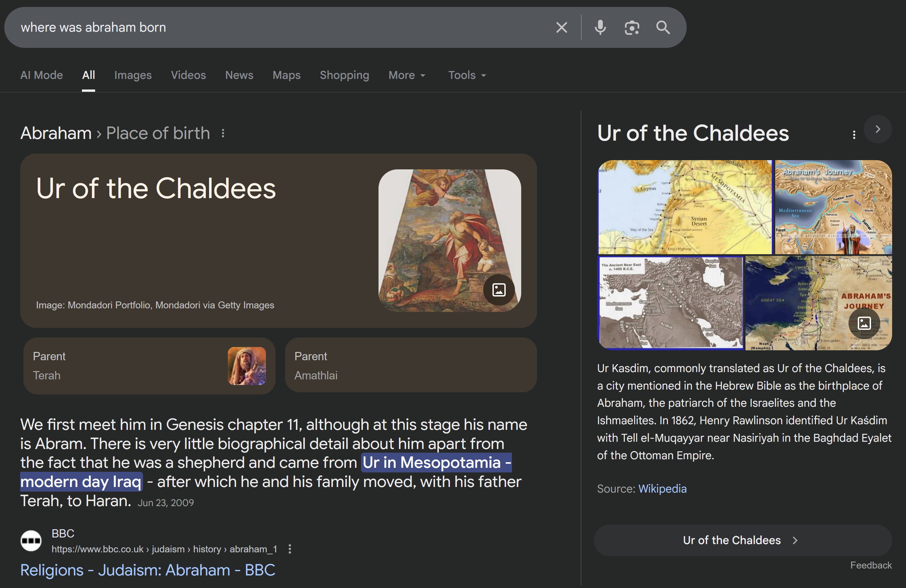The width and height of the screenshot is (906, 588).
Task: Open image gallery icon on map collage
Action: pyautogui.click(x=864, y=323)
